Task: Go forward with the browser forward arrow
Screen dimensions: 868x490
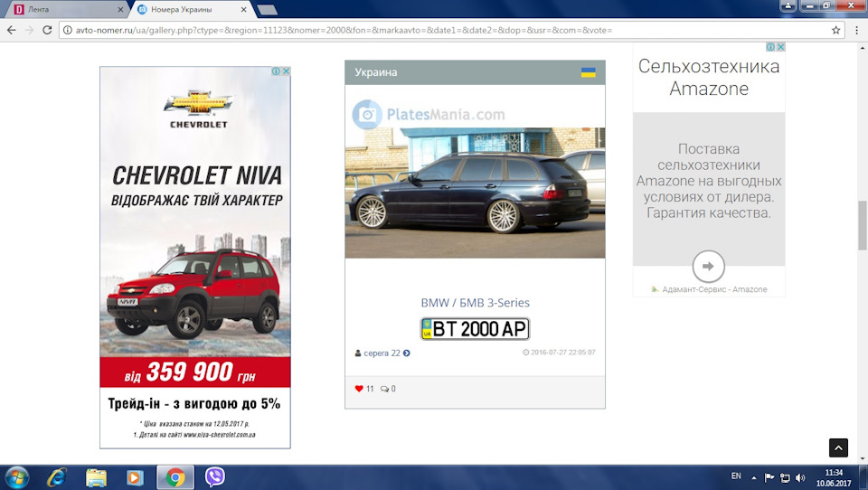Action: click(x=29, y=31)
